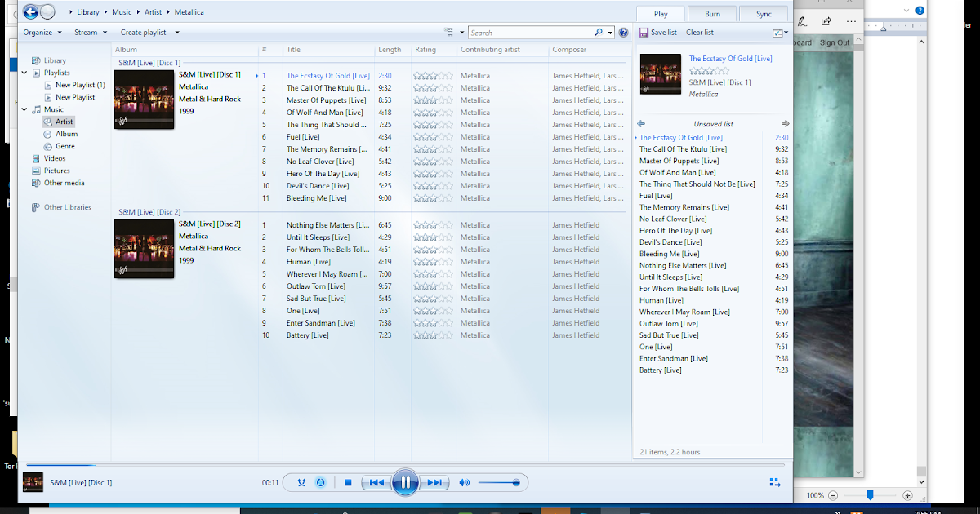Viewport: 980px width, 514px height.
Task: Switch to the Burn tab
Action: tap(712, 14)
